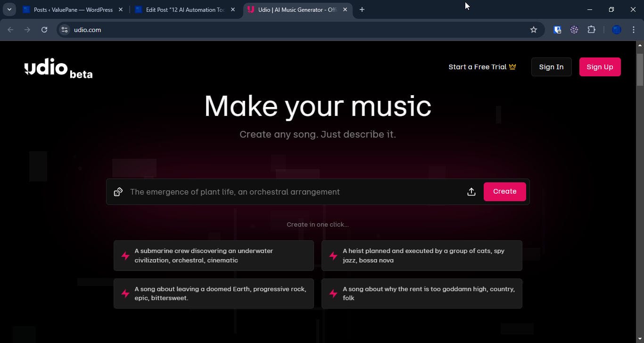This screenshot has height=343, width=644.
Task: View site information icon in address bar
Action: click(x=65, y=30)
